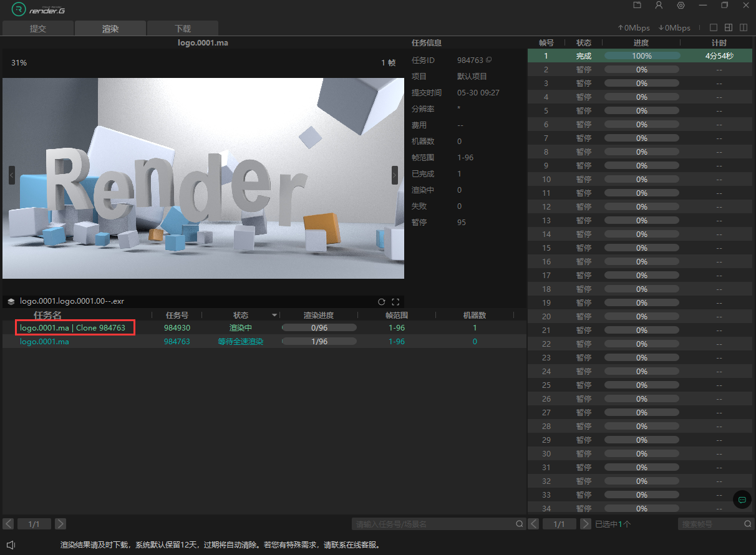The height and width of the screenshot is (555, 756).
Task: Click the task number search field
Action: (x=434, y=524)
